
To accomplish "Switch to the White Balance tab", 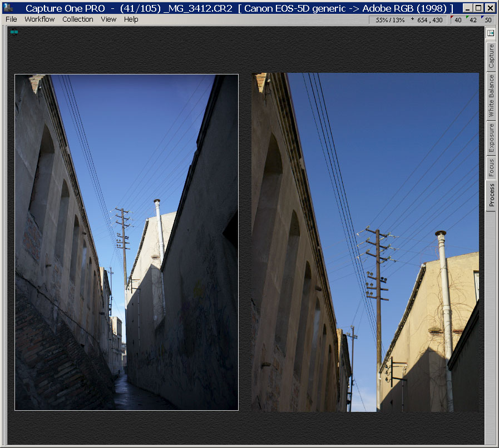I will [x=491, y=96].
